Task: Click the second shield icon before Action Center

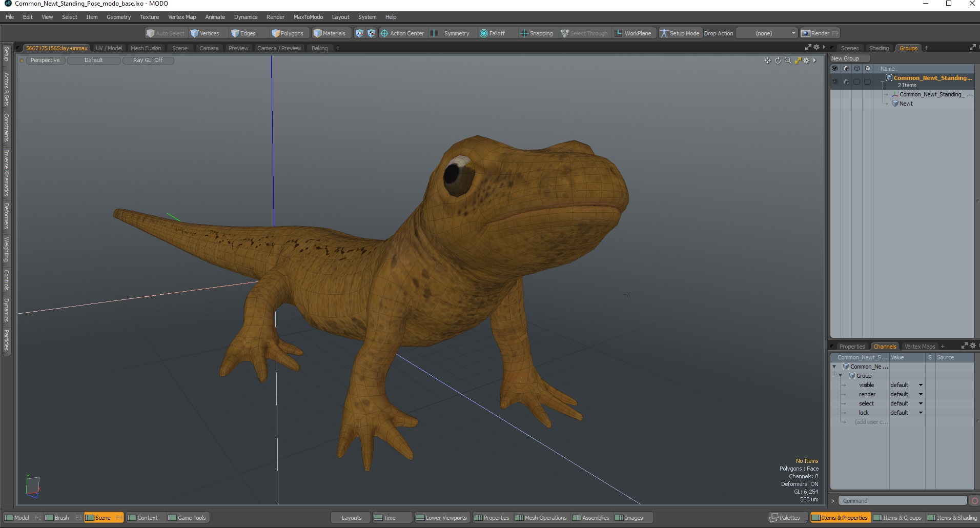Action: [x=371, y=33]
